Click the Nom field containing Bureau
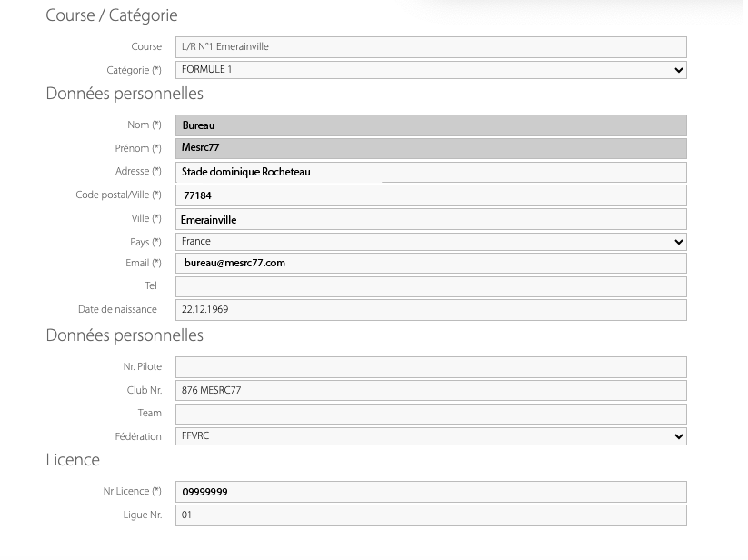The image size is (748, 560). [431, 125]
